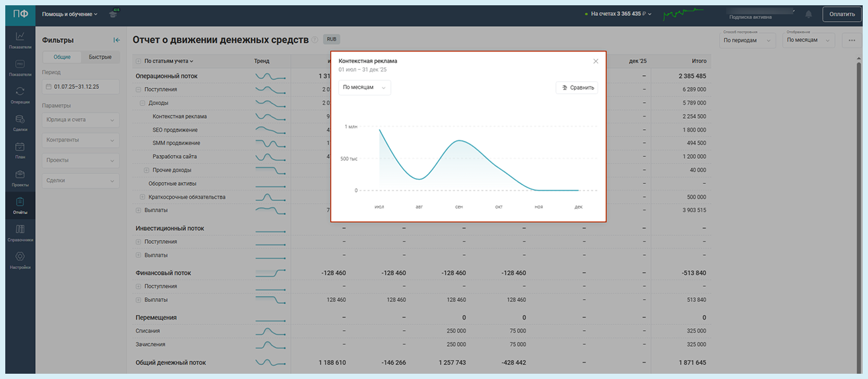Collapse the Доходы tree row
868x379 pixels.
[142, 103]
